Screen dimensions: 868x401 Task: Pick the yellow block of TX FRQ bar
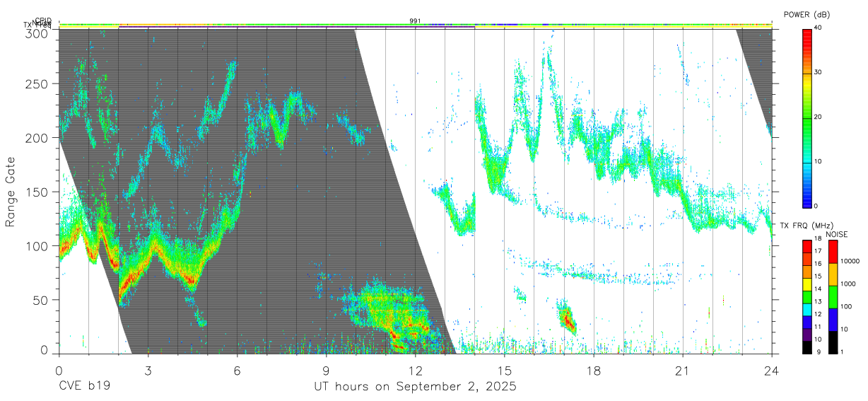pos(807,284)
